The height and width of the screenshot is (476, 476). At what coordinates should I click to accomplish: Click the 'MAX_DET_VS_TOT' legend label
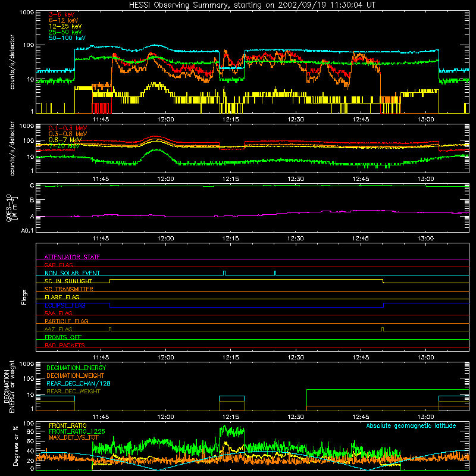click(x=74, y=437)
